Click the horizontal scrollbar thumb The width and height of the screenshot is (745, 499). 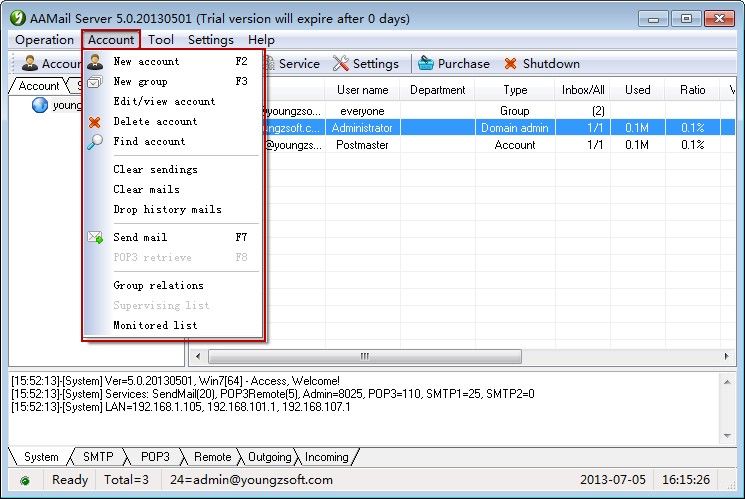(x=364, y=356)
